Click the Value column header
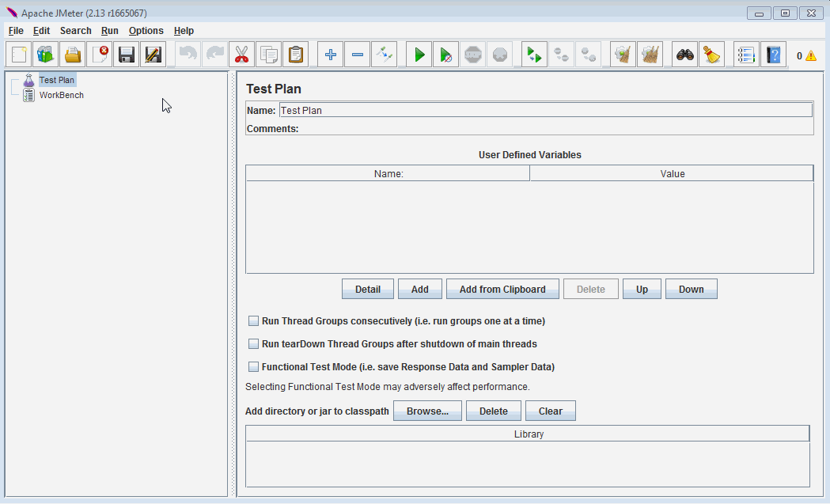The width and height of the screenshot is (830, 504). 672,173
